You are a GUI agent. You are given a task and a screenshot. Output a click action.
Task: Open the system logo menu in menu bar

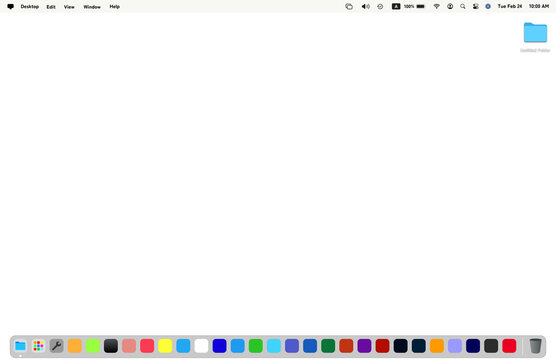coord(10,6)
